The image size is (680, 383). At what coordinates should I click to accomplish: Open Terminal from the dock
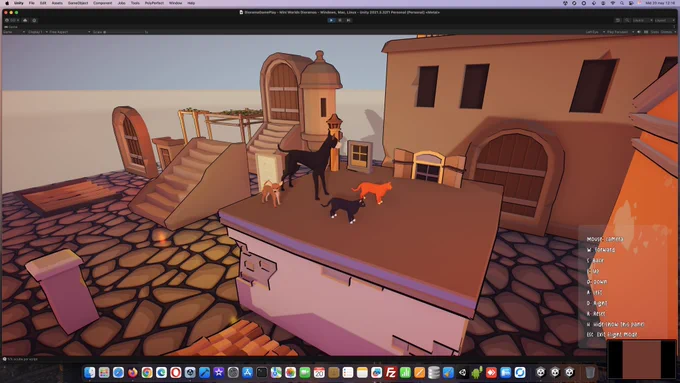[x=262, y=372]
